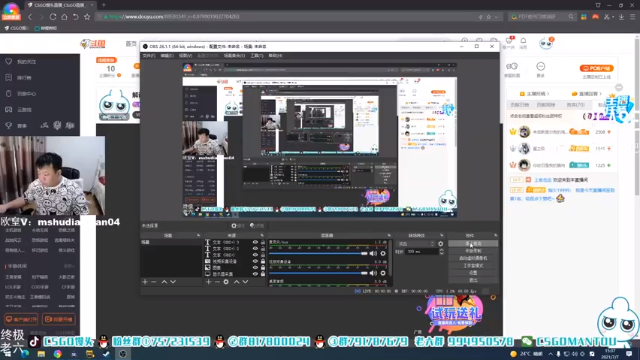Hide the 视频采集设备 source
The height and width of the screenshot is (360, 640).
coord(256,261)
